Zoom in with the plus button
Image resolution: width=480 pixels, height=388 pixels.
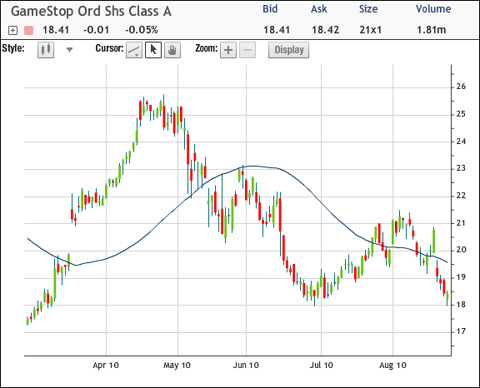(x=228, y=50)
